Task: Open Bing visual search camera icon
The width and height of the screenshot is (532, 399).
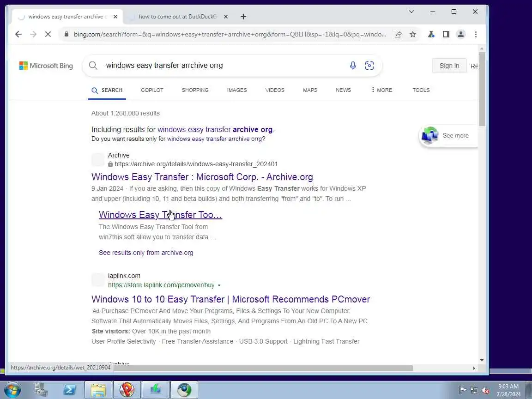Action: tap(369, 66)
